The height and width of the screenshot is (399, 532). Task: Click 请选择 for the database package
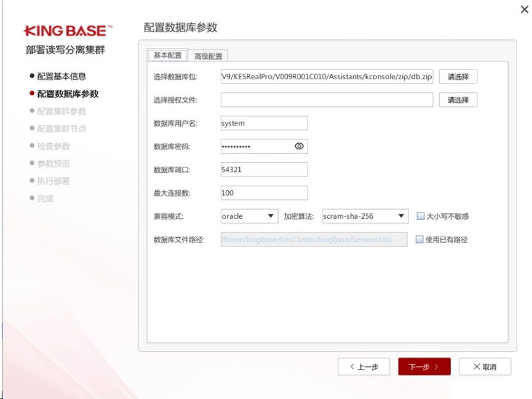(458, 77)
